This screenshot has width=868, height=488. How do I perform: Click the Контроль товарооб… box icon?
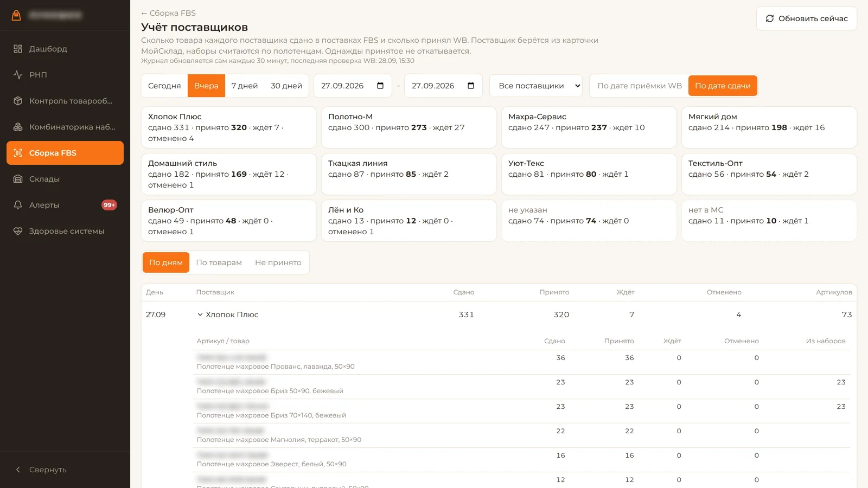point(18,101)
